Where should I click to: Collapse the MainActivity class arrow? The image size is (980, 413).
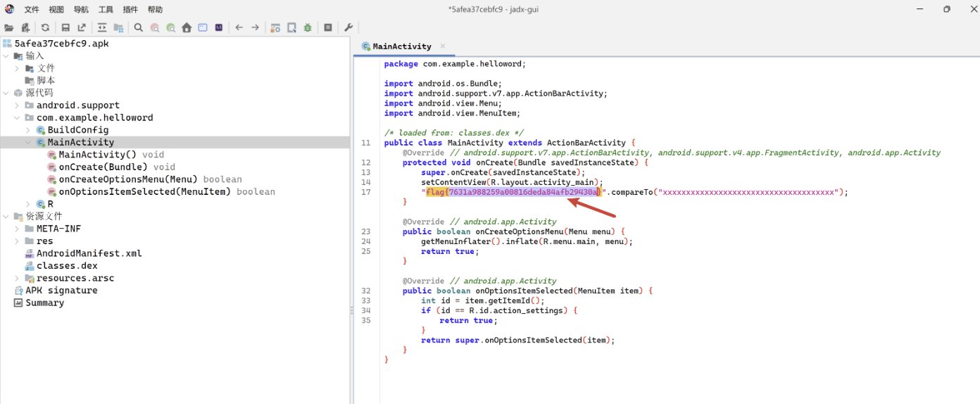click(28, 142)
